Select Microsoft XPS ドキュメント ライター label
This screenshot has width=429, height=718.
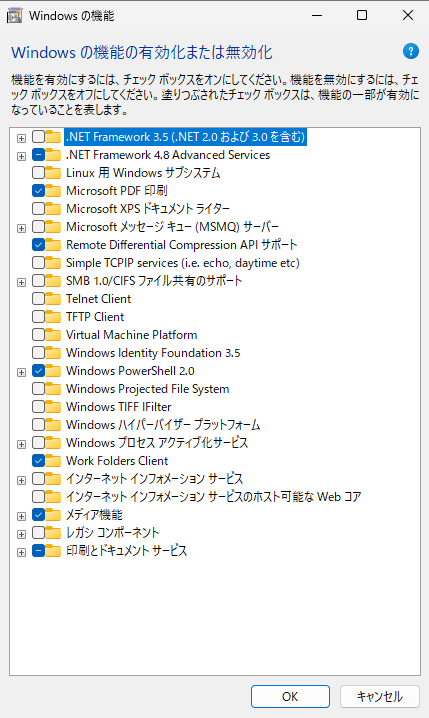148,209
